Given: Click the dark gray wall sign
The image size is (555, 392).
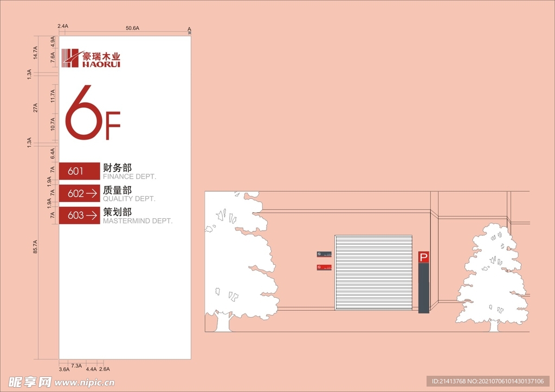Looking at the screenshot, I should coord(324,254).
